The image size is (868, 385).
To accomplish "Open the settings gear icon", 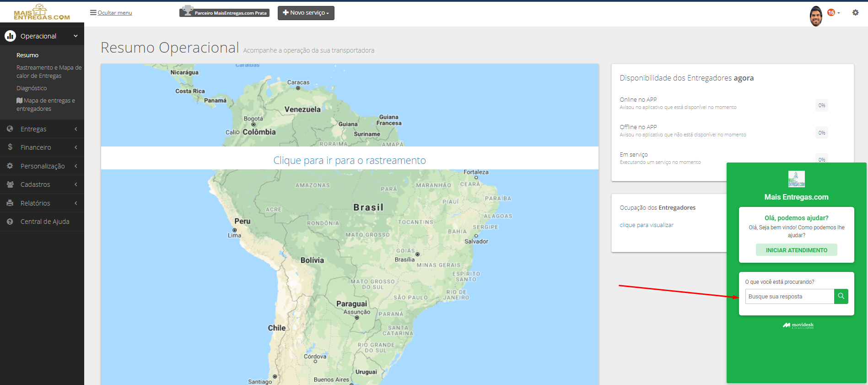I will click(x=855, y=13).
